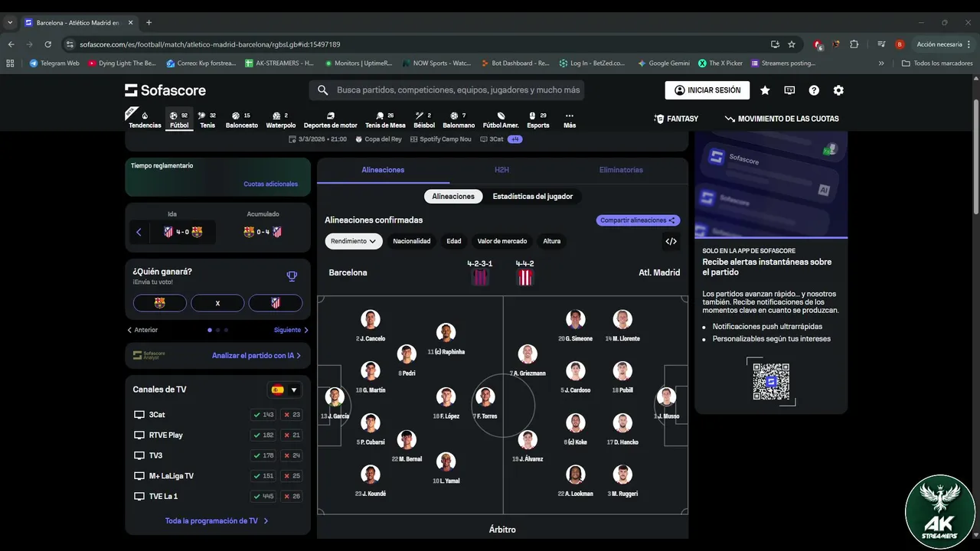The height and width of the screenshot is (551, 980).
Task: Click the page vertical scrollbar
Action: pos(975,157)
